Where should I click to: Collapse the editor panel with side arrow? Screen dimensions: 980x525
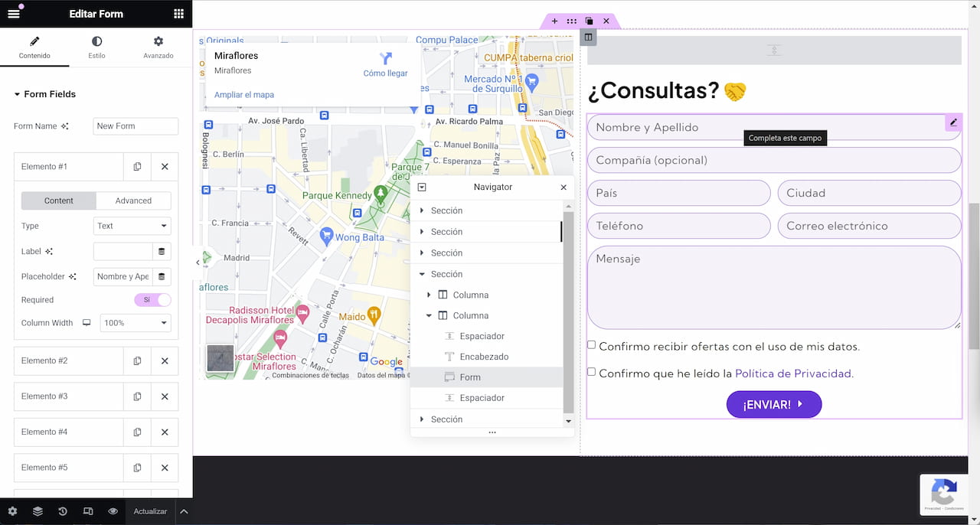[x=198, y=262]
